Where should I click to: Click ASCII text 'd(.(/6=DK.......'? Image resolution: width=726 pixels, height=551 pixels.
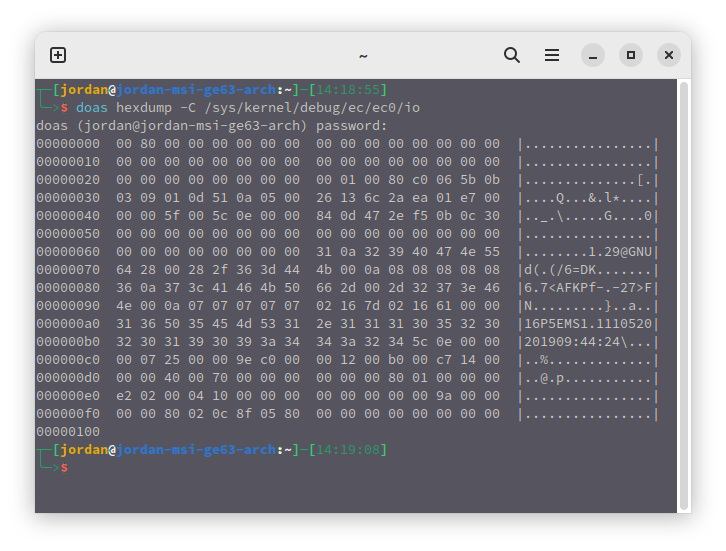pos(588,269)
